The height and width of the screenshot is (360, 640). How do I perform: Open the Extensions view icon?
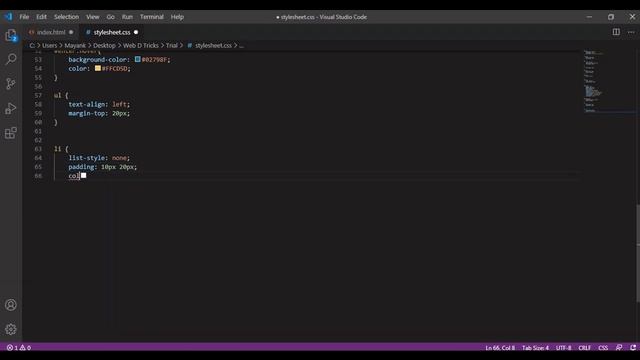(x=11, y=133)
